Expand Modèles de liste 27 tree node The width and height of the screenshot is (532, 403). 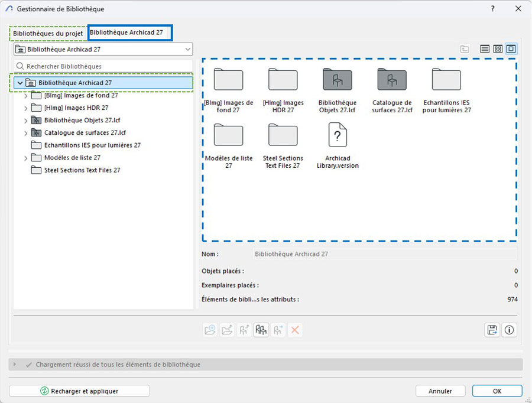pos(26,158)
